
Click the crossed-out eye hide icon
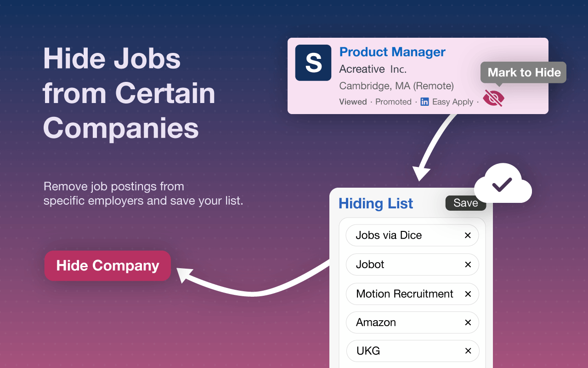point(493,98)
